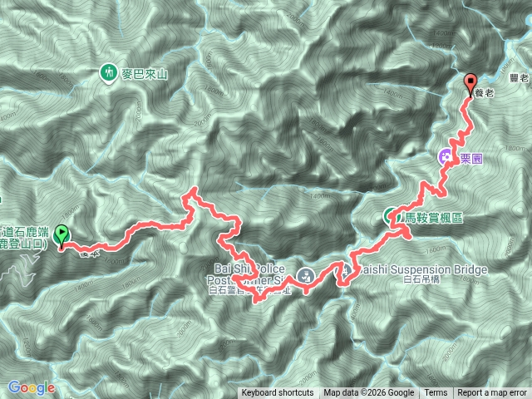This screenshot has height=399, width=532.
Task: Click the Baishi Suspension Bridge marker icon
Action: pos(345,272)
